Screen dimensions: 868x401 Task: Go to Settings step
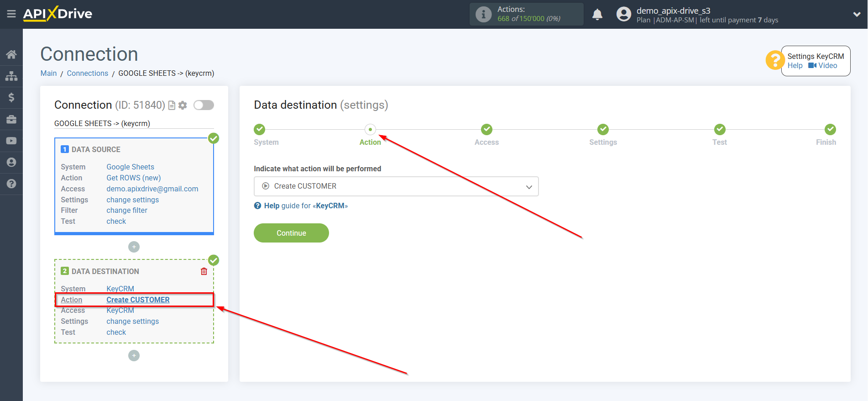coord(603,130)
